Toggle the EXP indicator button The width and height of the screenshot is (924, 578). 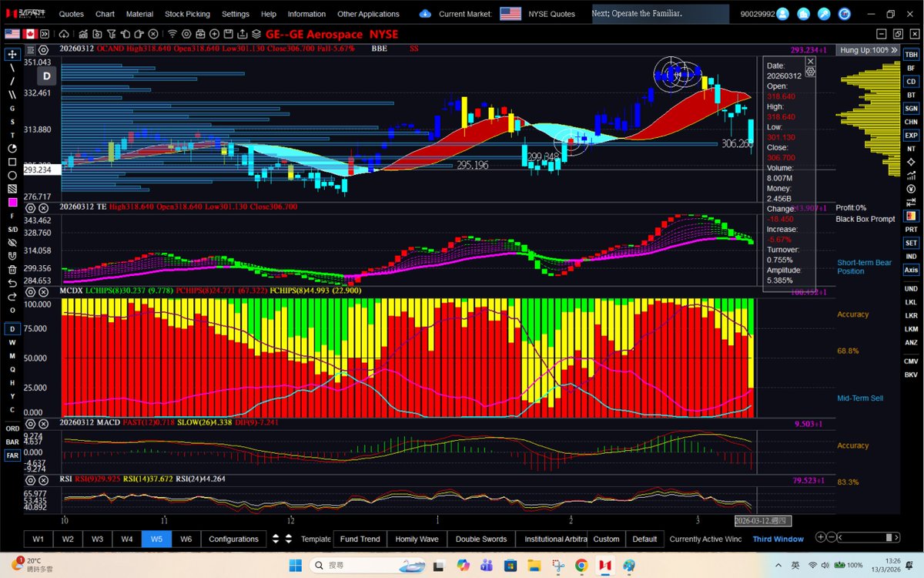(911, 136)
